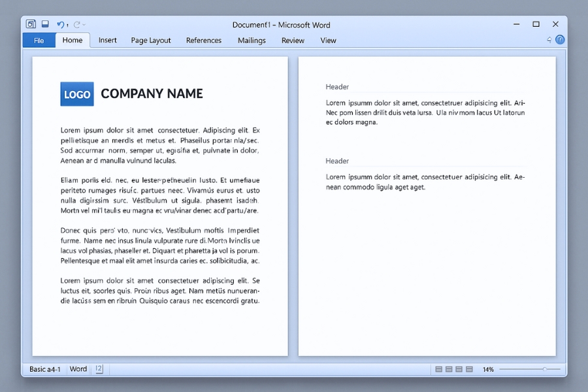This screenshot has width=588, height=392.
Task: Adjust the zoom slider in the status bar
Action: [x=546, y=369]
